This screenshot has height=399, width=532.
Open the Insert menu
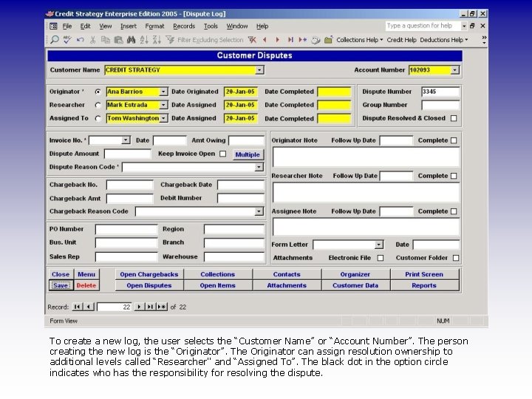pos(129,26)
